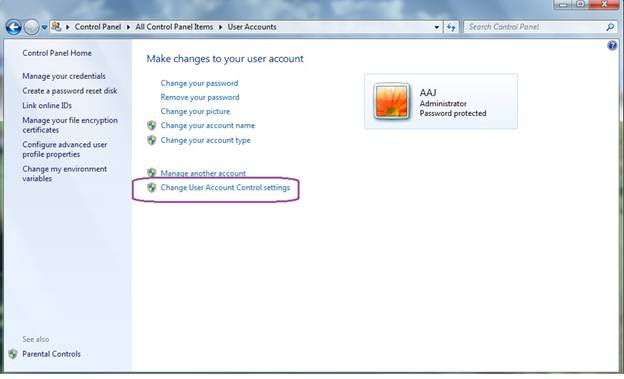Viewport: 624px width, 379px height.
Task: Open Link online IDs
Action: (x=47, y=105)
